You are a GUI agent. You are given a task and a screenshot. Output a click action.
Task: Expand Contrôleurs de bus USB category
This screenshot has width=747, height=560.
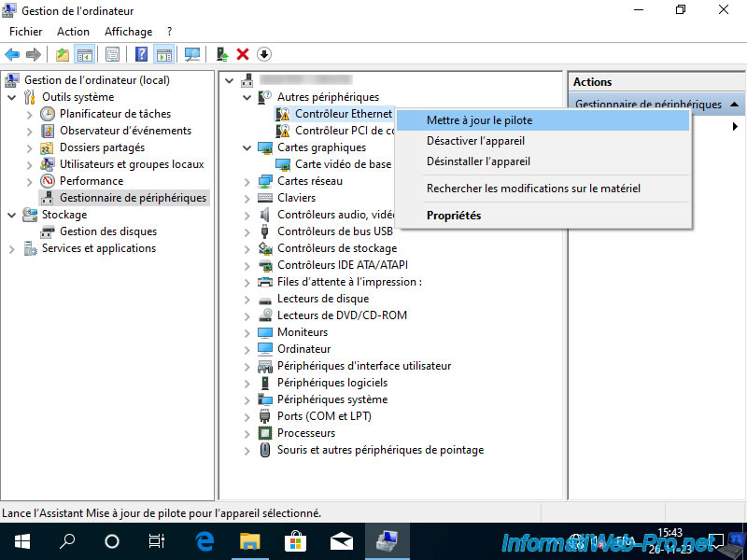tap(247, 231)
